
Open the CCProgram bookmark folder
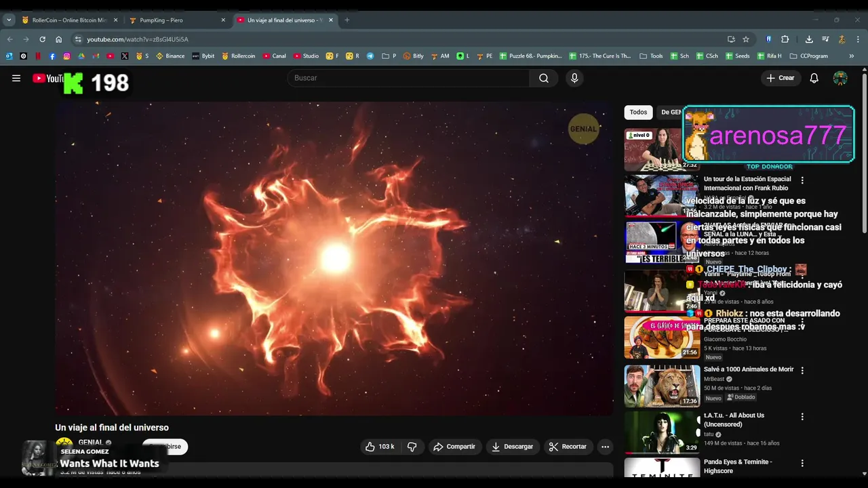pyautogui.click(x=808, y=56)
